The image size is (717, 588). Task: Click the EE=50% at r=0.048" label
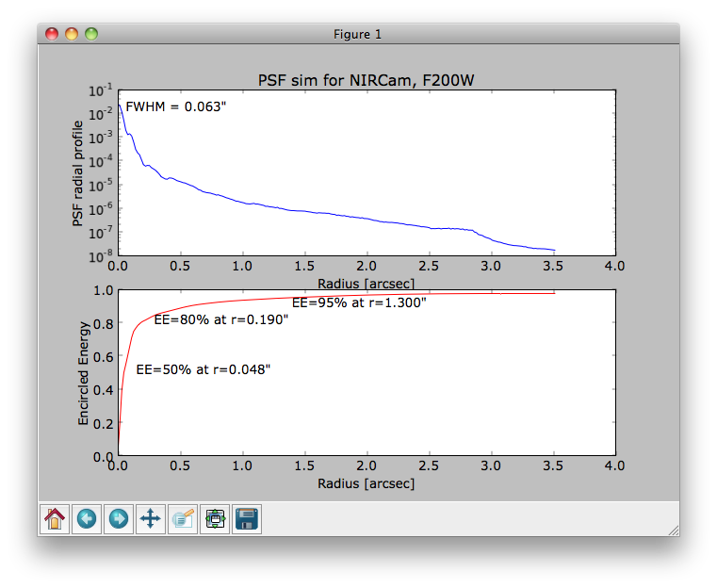point(204,369)
